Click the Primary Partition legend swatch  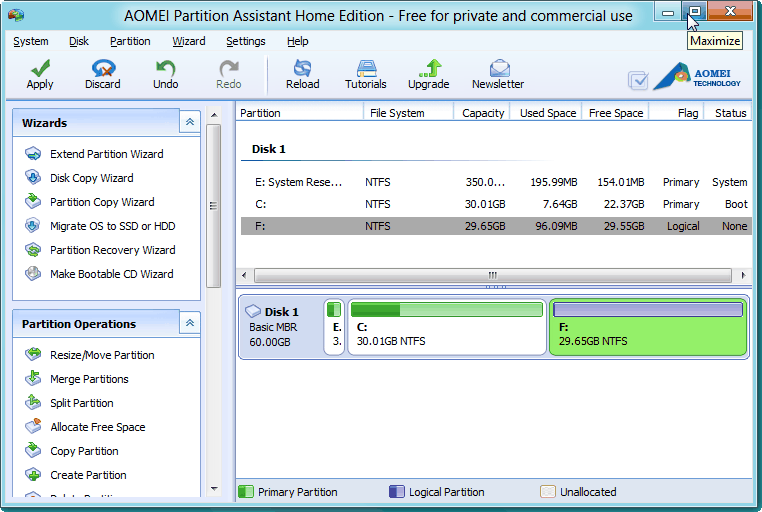pyautogui.click(x=246, y=492)
